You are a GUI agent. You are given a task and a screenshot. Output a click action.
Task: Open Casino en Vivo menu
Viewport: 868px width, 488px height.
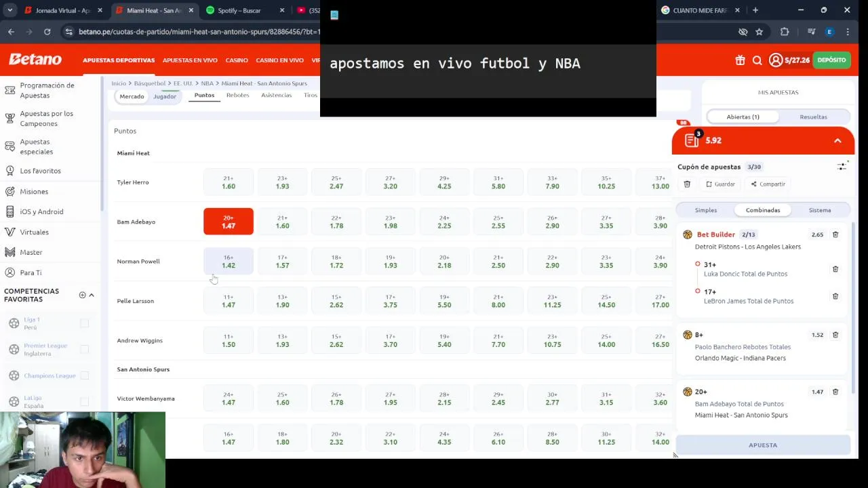coord(279,60)
